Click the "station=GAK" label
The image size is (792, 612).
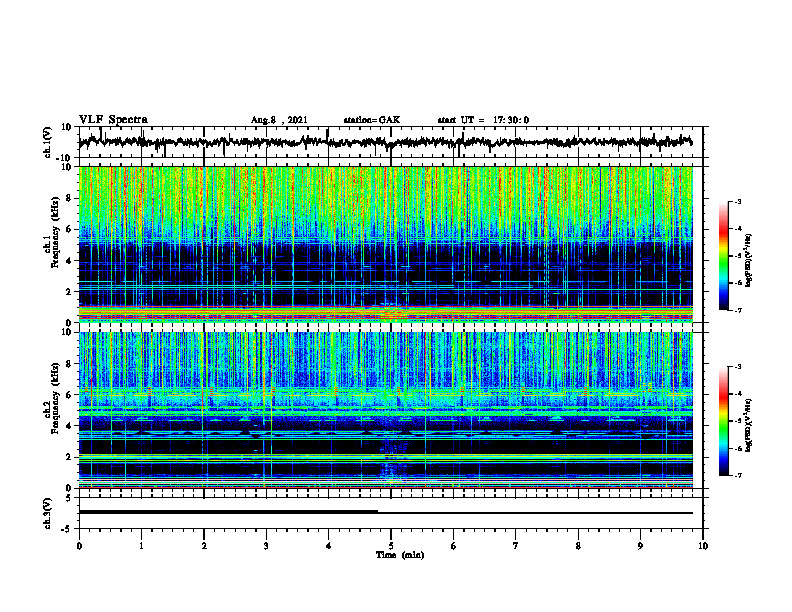(x=372, y=120)
